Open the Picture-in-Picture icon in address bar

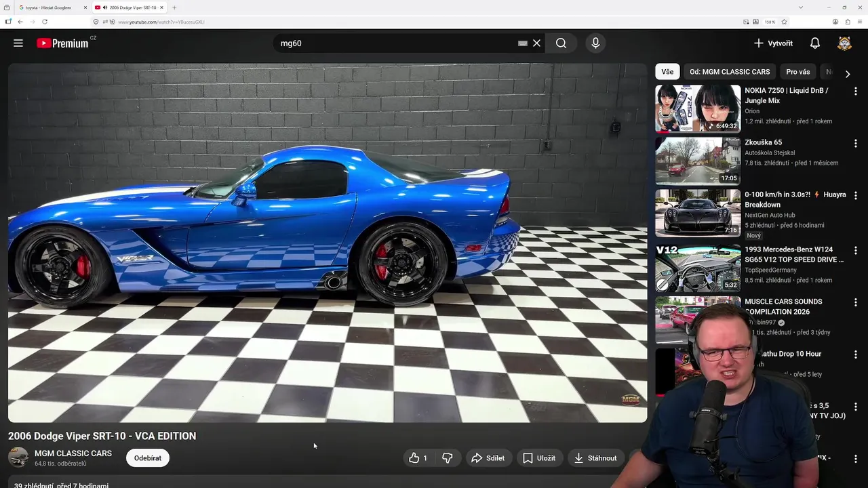pos(747,22)
